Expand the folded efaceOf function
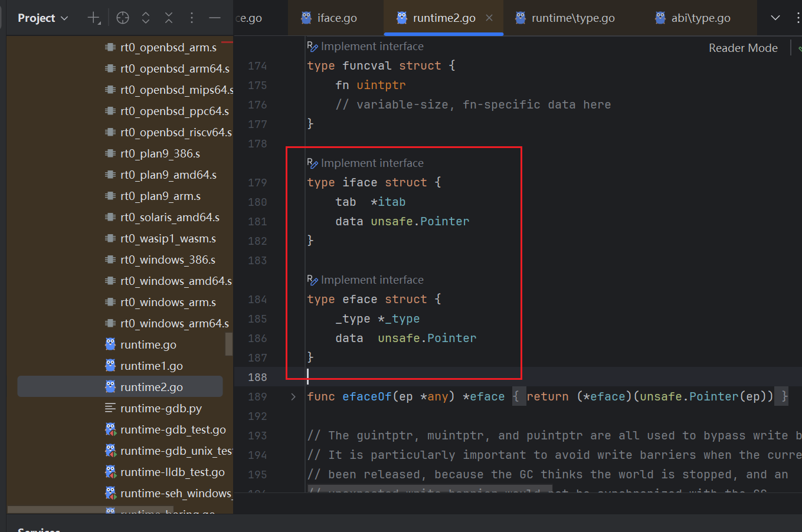The image size is (802, 532). [293, 397]
